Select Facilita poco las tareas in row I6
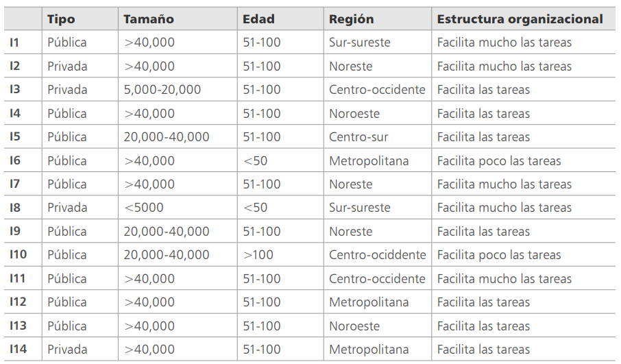The height and width of the screenshot is (364, 621). point(499,161)
